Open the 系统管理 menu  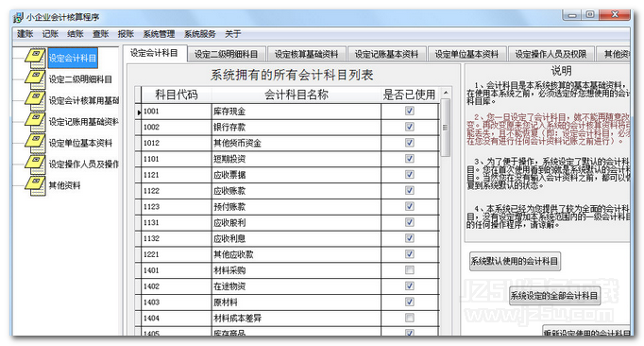pos(159,34)
